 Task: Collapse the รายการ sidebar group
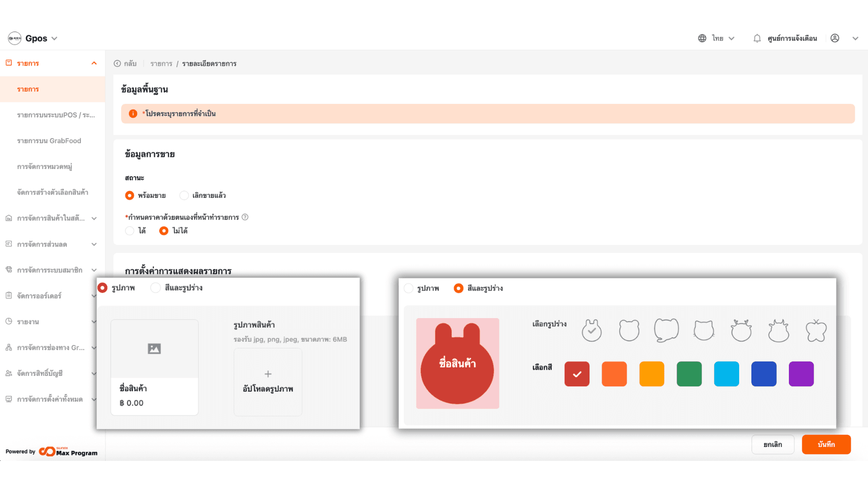[94, 63]
